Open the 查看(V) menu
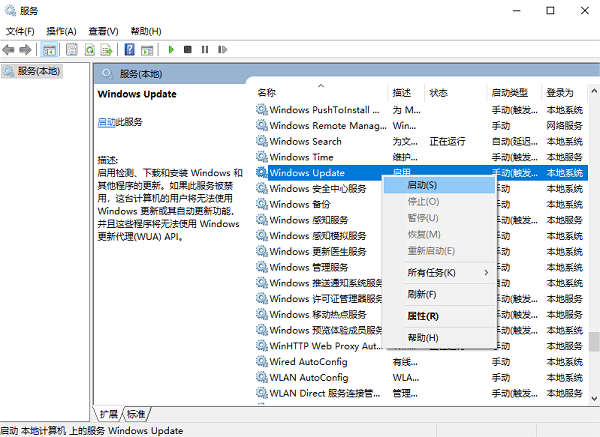Viewport: 600px width, 437px height. pos(103,31)
